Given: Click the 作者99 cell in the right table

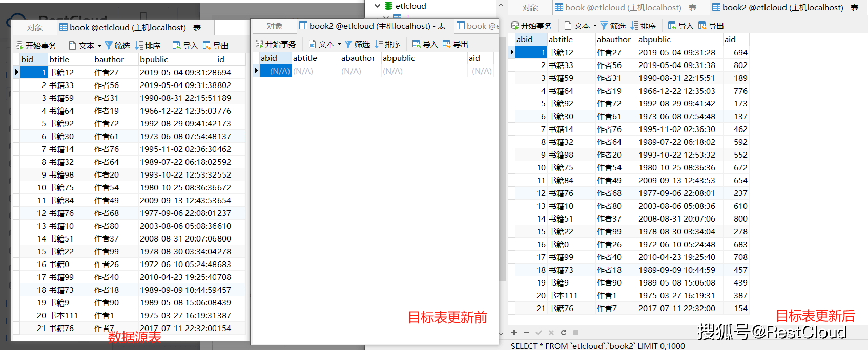Looking at the screenshot, I should point(616,231).
